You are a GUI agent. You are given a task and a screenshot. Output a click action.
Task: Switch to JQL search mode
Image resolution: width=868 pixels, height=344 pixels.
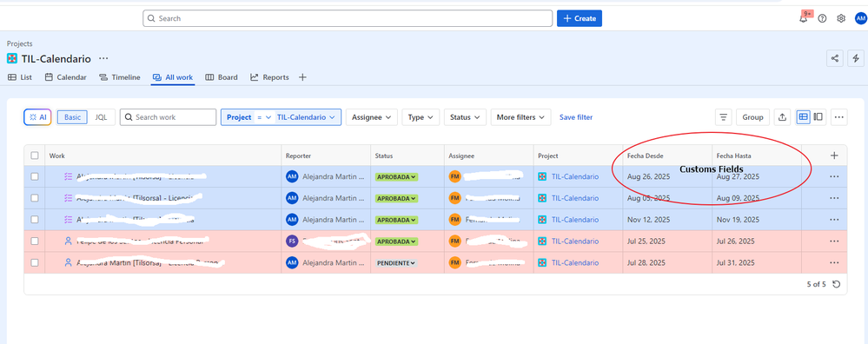(102, 117)
